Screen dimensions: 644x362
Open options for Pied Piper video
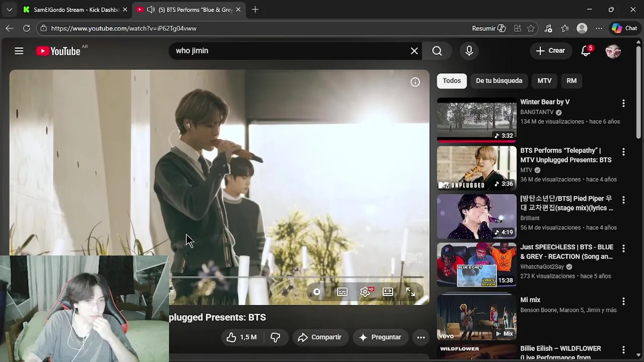(x=623, y=200)
